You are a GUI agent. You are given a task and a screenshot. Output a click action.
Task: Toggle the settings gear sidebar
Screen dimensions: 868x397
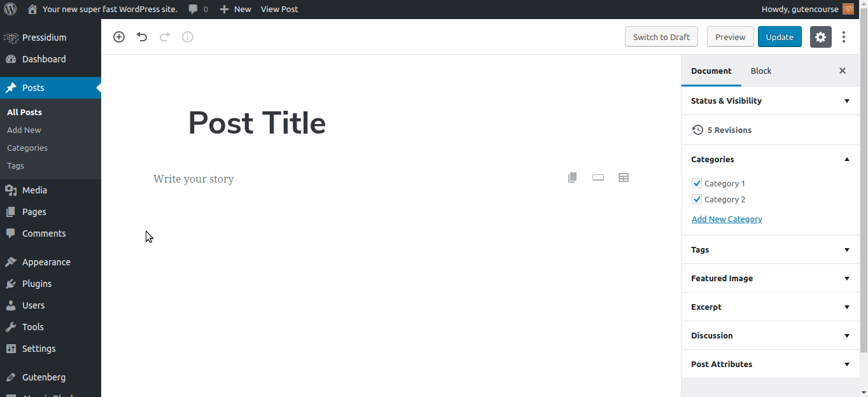[820, 37]
